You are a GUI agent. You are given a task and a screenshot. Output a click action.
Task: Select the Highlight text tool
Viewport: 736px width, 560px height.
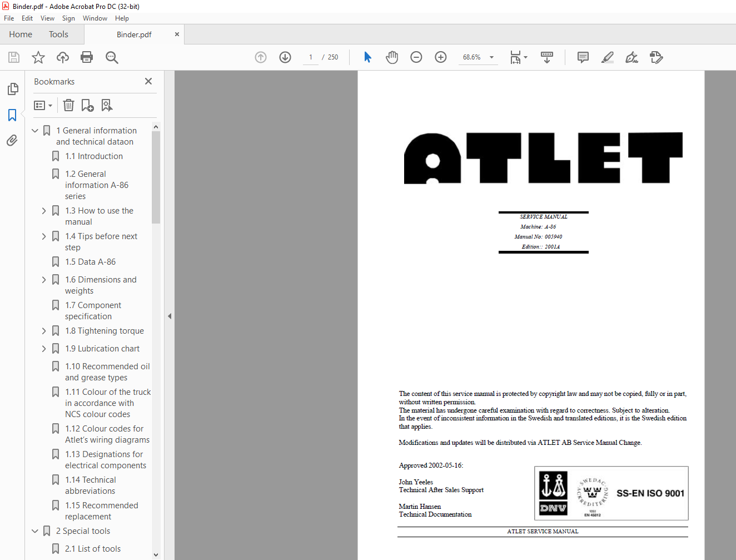click(608, 57)
